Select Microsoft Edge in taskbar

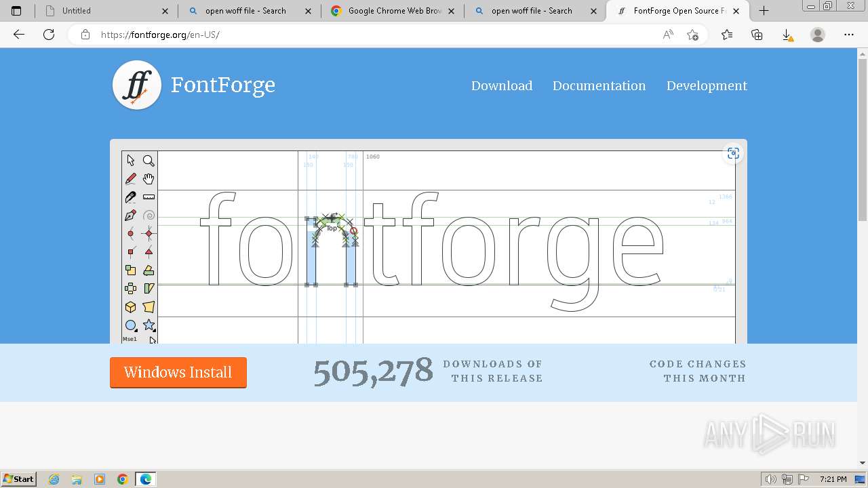pos(146,479)
